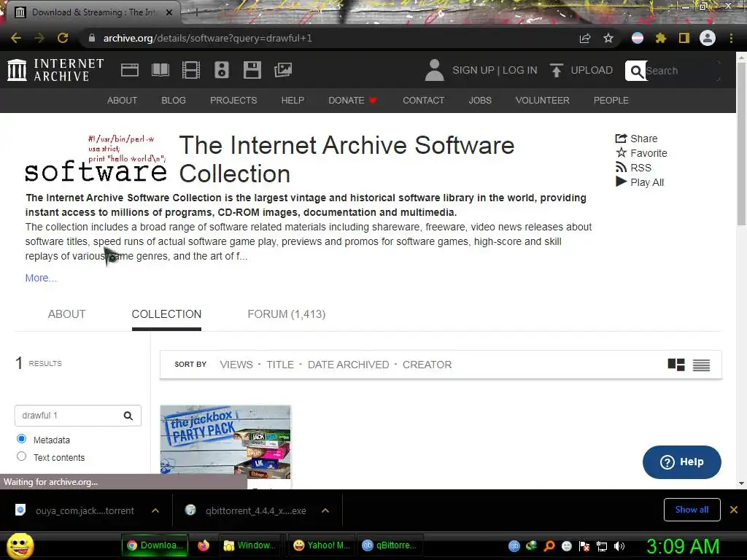
Task: Click LOG IN link
Action: [x=519, y=70]
